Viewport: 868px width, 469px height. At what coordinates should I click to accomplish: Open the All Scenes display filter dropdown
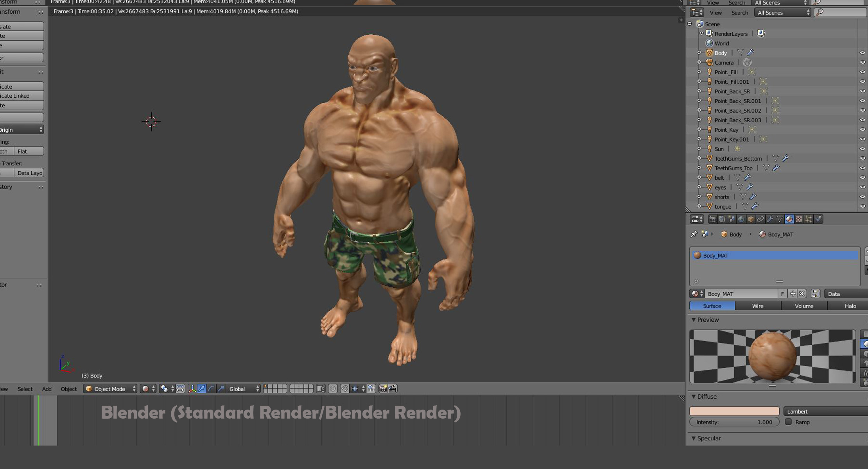click(x=782, y=13)
